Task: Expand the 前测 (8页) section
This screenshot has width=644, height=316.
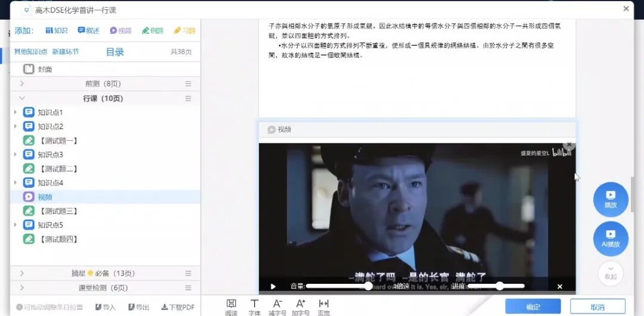Action: tap(22, 83)
